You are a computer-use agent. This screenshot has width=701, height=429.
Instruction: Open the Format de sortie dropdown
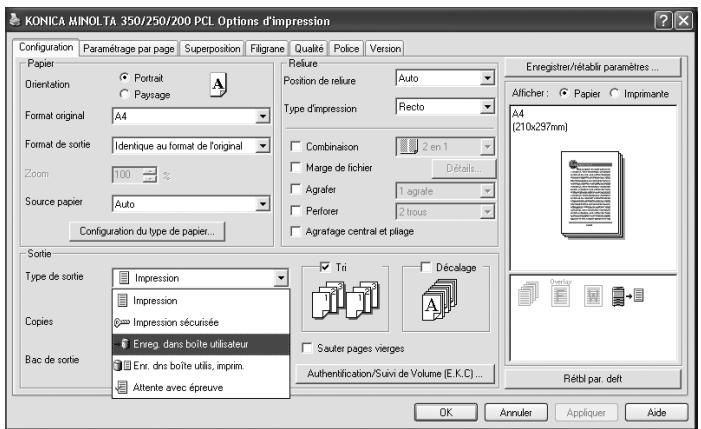pyautogui.click(x=263, y=146)
